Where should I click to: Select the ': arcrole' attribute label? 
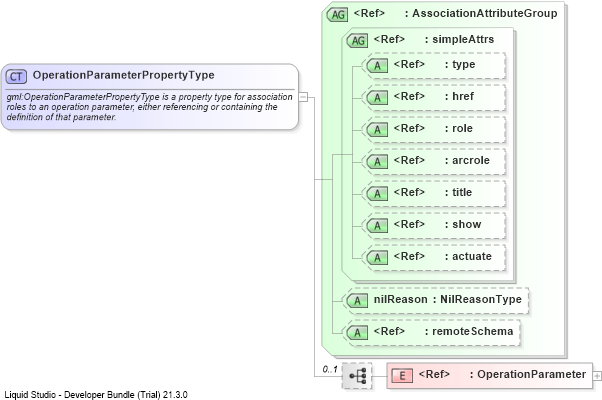(x=467, y=160)
